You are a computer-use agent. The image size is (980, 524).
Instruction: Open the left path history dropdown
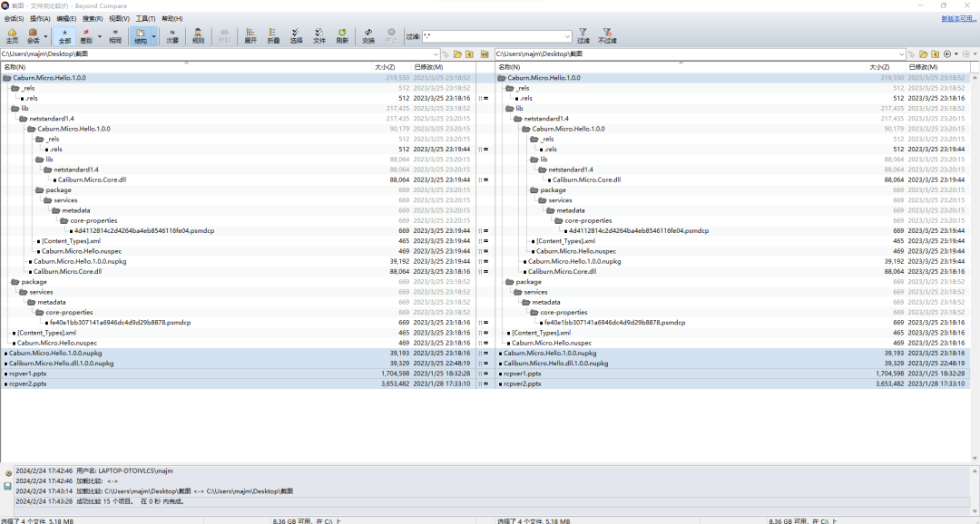coord(436,54)
